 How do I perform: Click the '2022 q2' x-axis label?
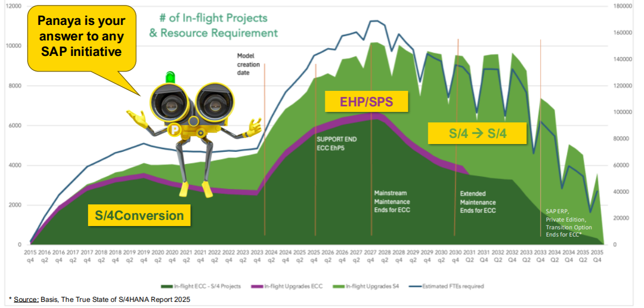pos(214,256)
